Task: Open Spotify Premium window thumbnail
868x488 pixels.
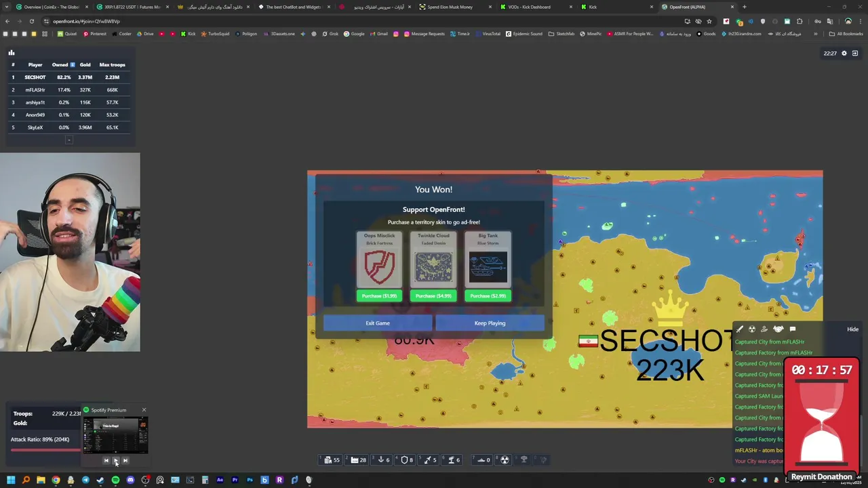Action: pos(115,435)
